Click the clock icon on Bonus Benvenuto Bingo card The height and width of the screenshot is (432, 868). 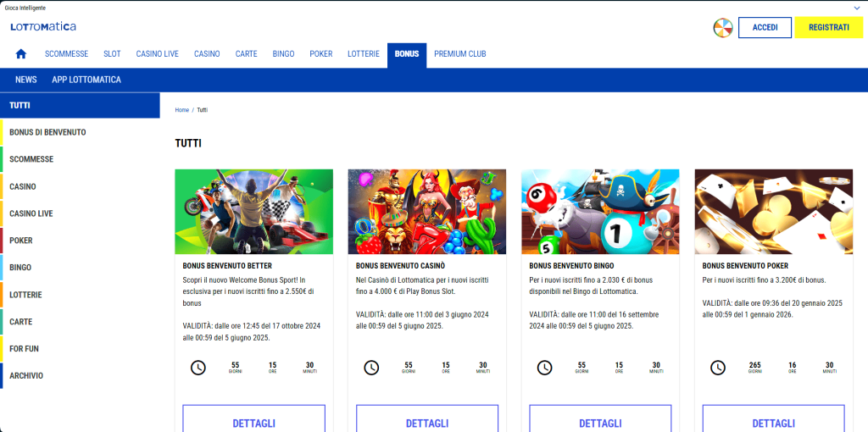point(545,368)
